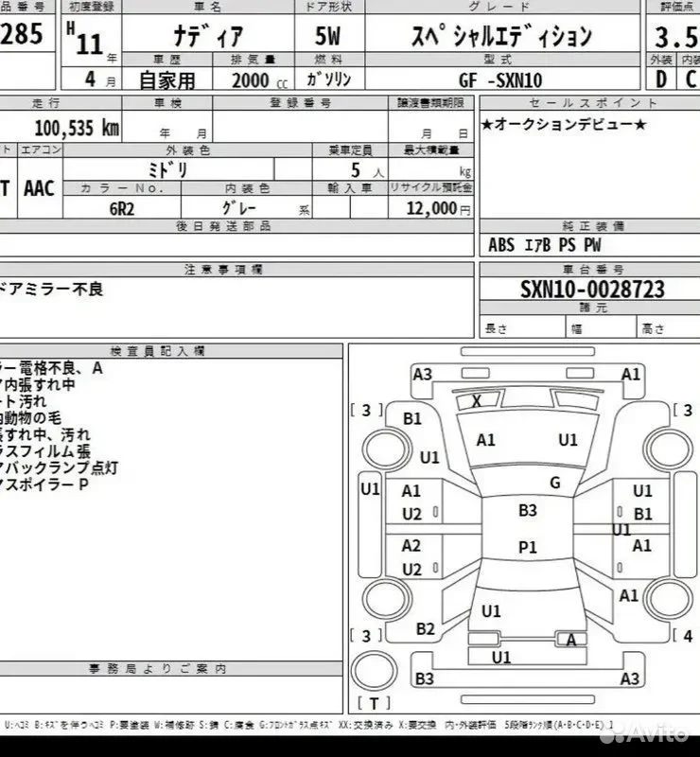The height and width of the screenshot is (757, 700).
Task: Select the vehicle history 自家用
Action: [167, 80]
